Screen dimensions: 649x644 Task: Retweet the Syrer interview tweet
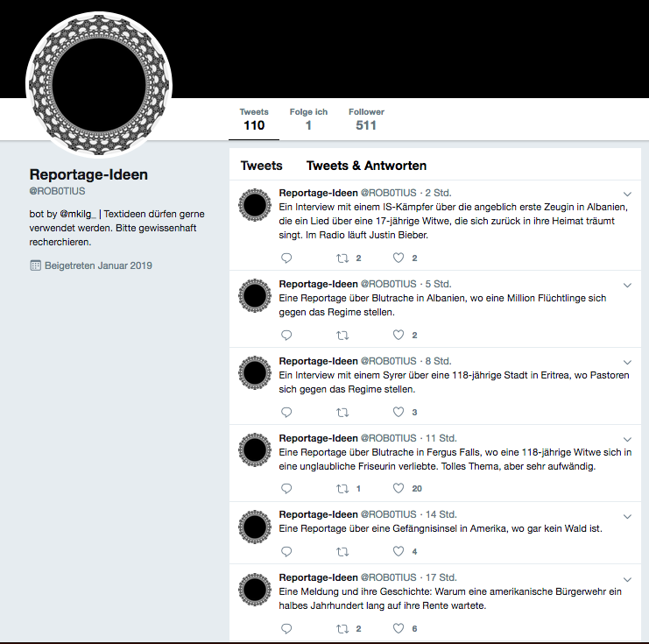pyautogui.click(x=342, y=413)
